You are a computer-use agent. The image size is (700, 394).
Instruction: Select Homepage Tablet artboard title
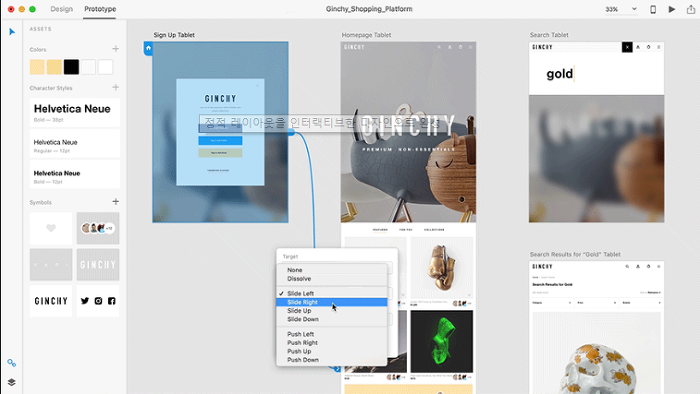click(366, 35)
